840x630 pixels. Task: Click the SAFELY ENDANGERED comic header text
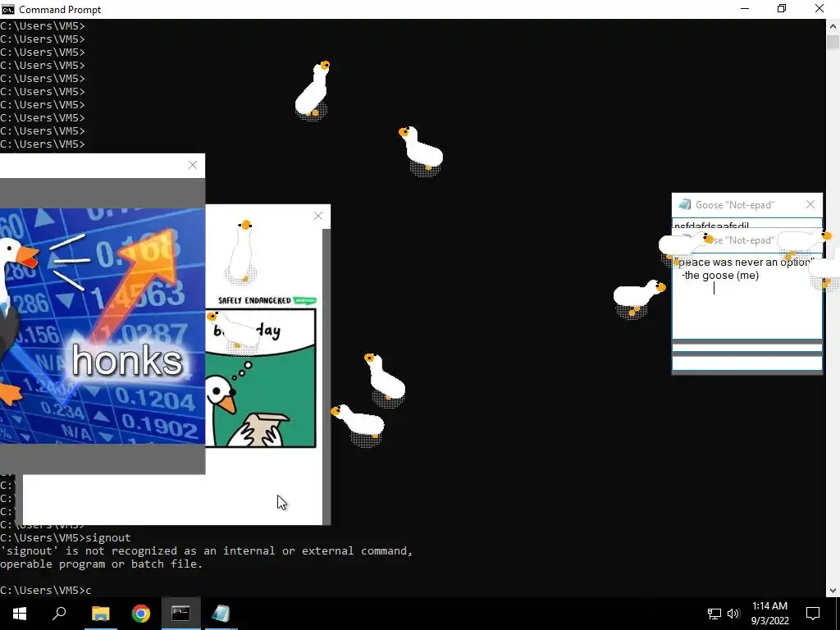(x=254, y=300)
